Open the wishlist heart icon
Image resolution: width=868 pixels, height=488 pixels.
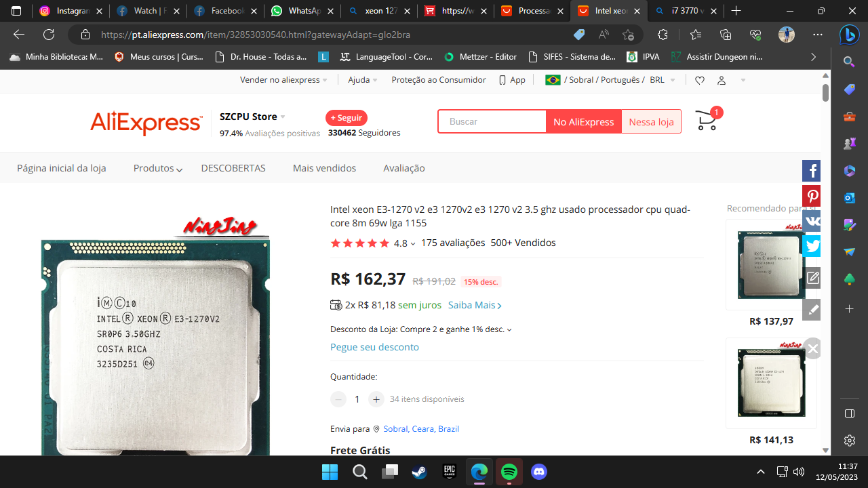700,80
